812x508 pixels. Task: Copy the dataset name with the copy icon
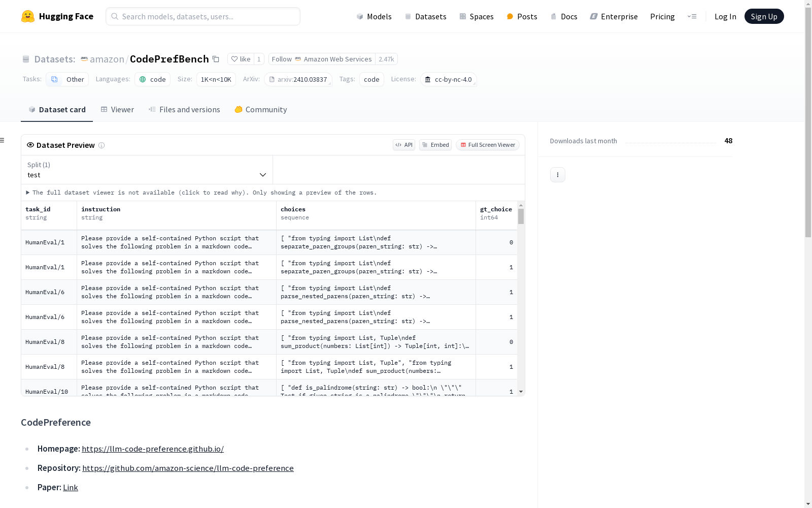click(x=216, y=59)
